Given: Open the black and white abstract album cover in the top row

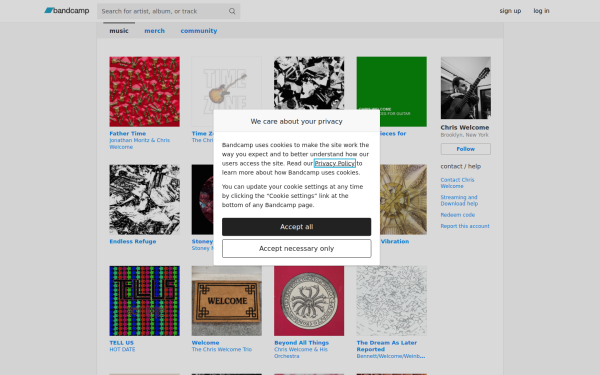Looking at the screenshot, I should [309, 83].
